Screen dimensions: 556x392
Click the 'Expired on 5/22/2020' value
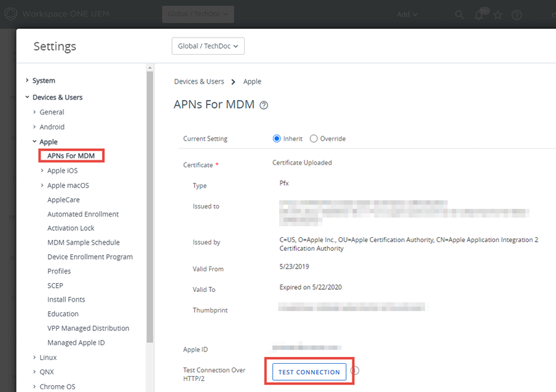[x=311, y=287]
